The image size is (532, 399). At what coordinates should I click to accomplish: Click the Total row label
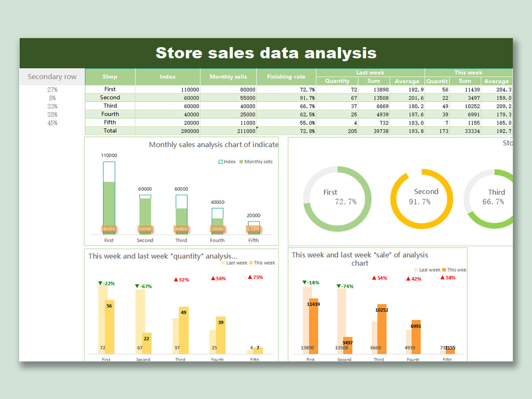tap(110, 131)
